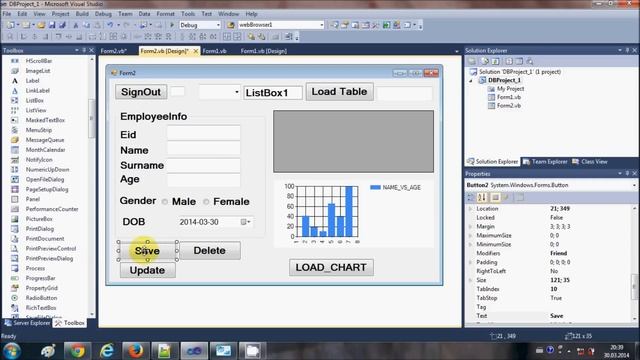Select the Update button on form

click(x=147, y=270)
